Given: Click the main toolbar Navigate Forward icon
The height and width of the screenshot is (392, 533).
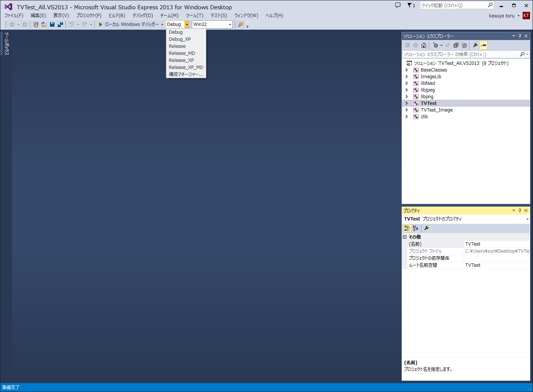Looking at the screenshot, I should tap(25, 24).
